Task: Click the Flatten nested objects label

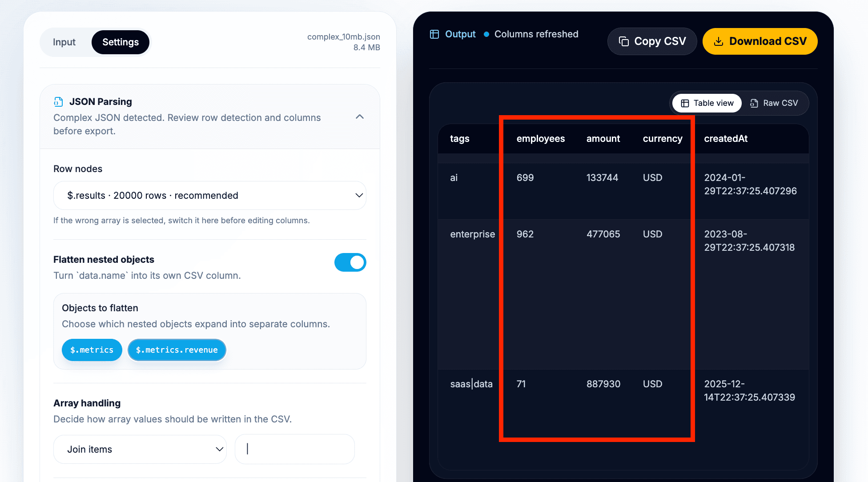Action: tap(104, 260)
